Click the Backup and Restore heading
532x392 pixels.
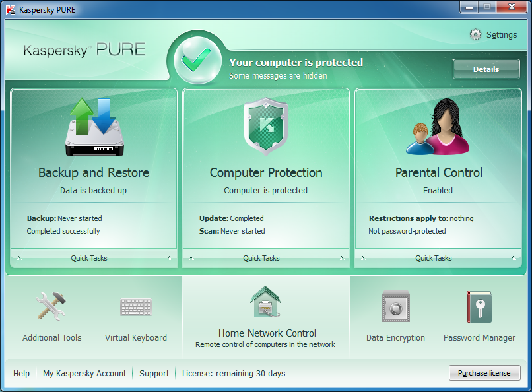coord(94,173)
